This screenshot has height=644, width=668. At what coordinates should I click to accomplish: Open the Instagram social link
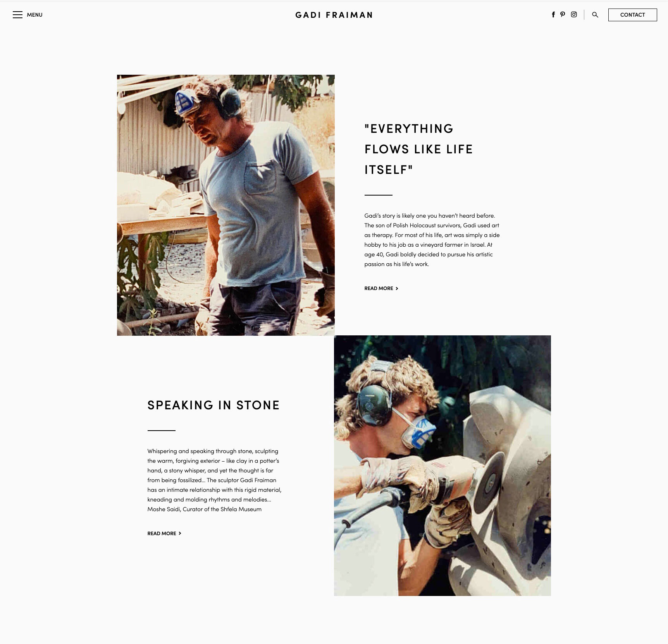tap(574, 15)
